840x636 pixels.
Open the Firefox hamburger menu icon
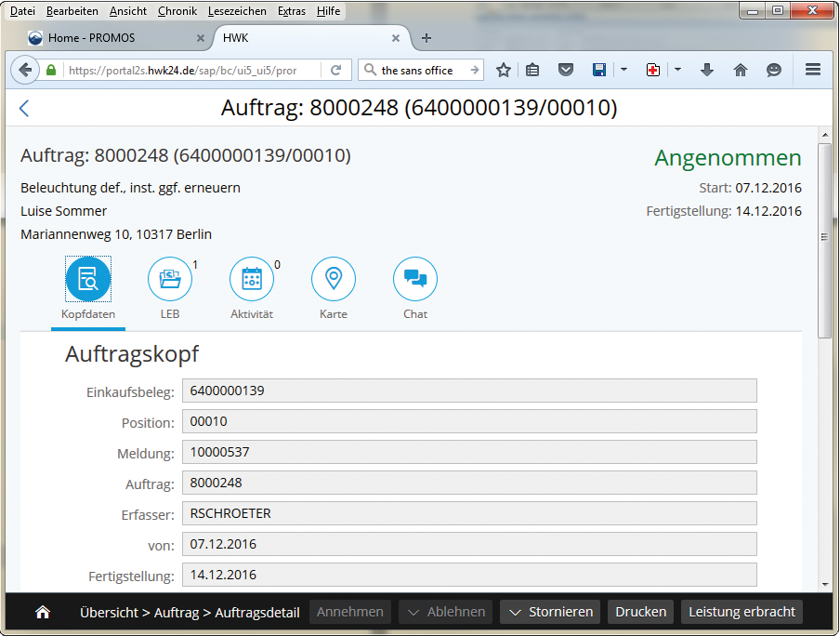[811, 69]
